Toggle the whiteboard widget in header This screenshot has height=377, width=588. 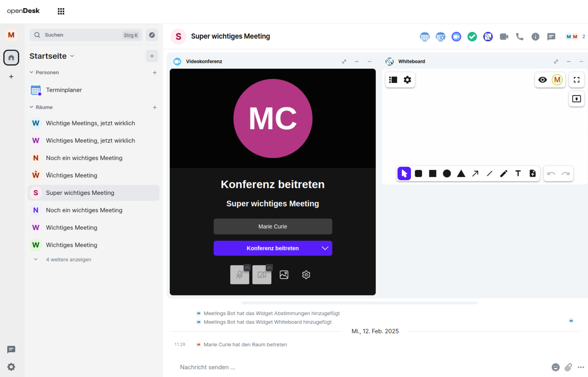click(488, 37)
